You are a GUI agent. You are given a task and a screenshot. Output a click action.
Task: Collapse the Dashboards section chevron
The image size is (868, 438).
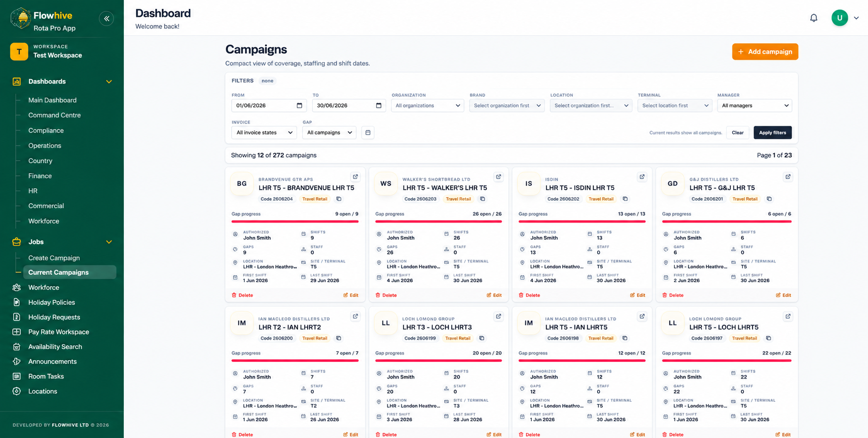[109, 82]
